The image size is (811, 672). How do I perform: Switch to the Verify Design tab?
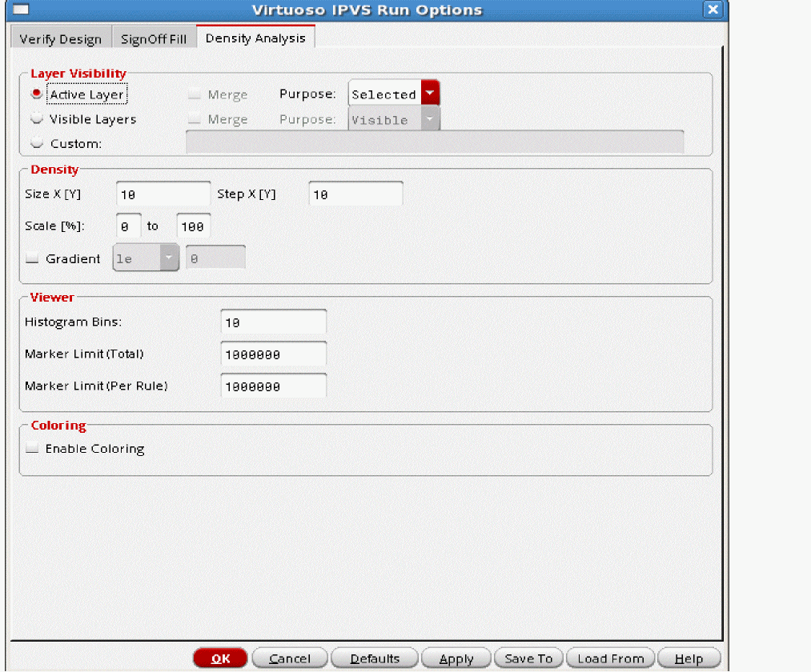[60, 39]
